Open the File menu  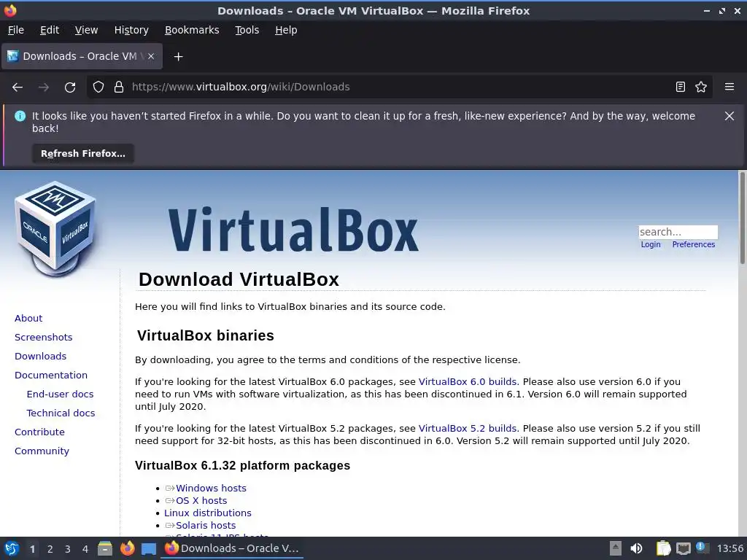pos(16,30)
